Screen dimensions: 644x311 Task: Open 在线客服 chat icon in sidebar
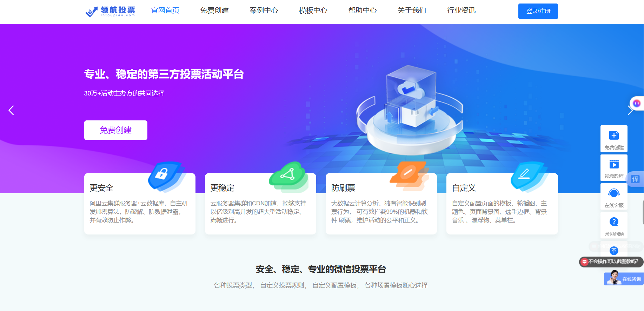614,193
